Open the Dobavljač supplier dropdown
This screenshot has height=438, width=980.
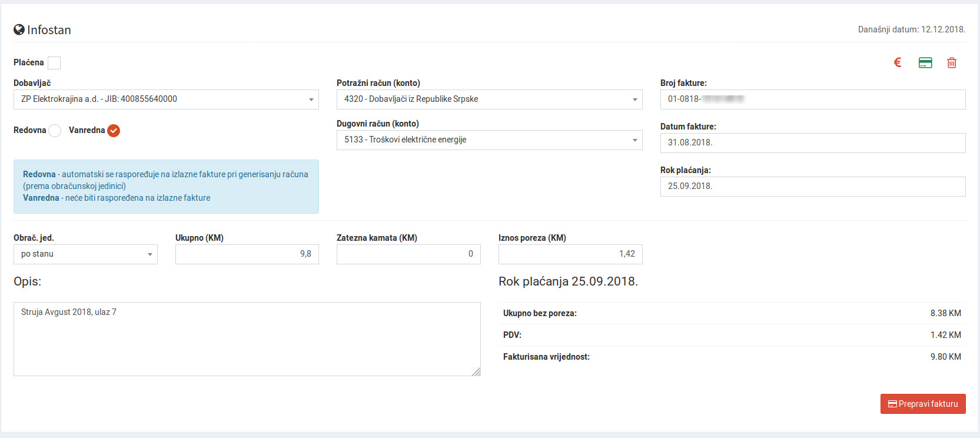point(166,99)
